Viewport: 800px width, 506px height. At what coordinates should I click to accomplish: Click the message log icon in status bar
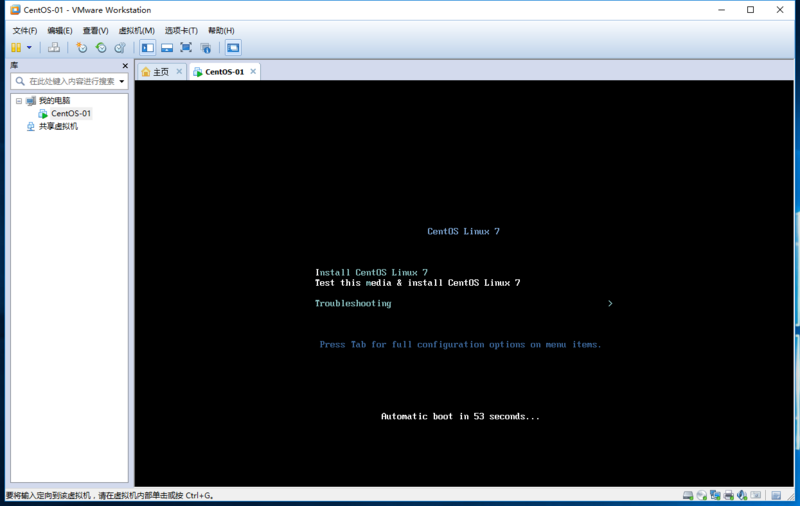(x=776, y=495)
